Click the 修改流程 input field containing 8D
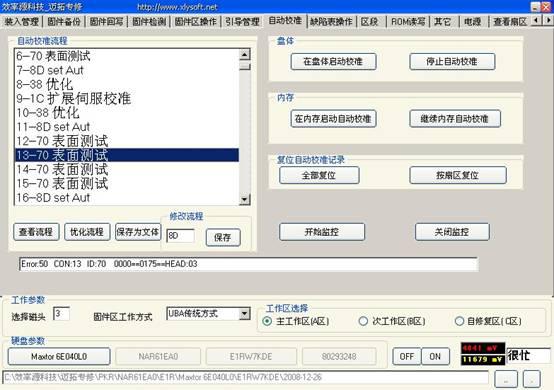Screen dimensions: 554x390 point(180,236)
